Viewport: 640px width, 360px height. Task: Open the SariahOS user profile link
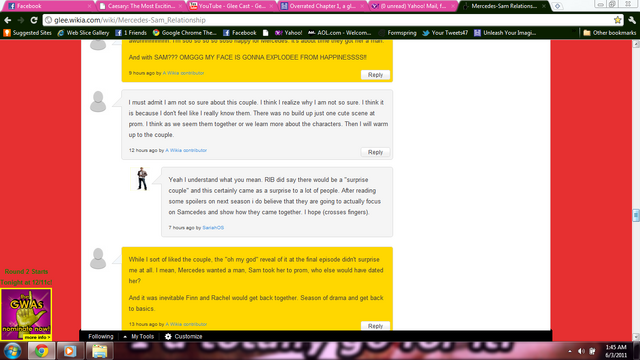coord(213,228)
